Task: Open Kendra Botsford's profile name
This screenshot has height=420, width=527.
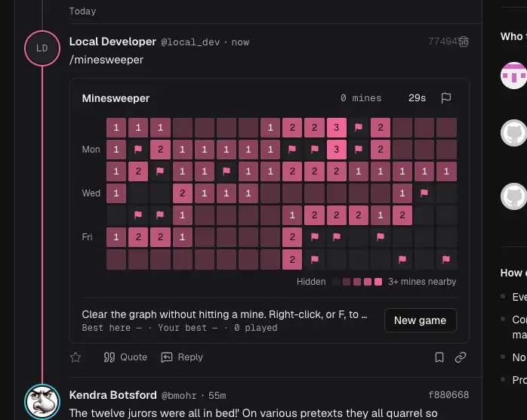Action: pos(113,395)
